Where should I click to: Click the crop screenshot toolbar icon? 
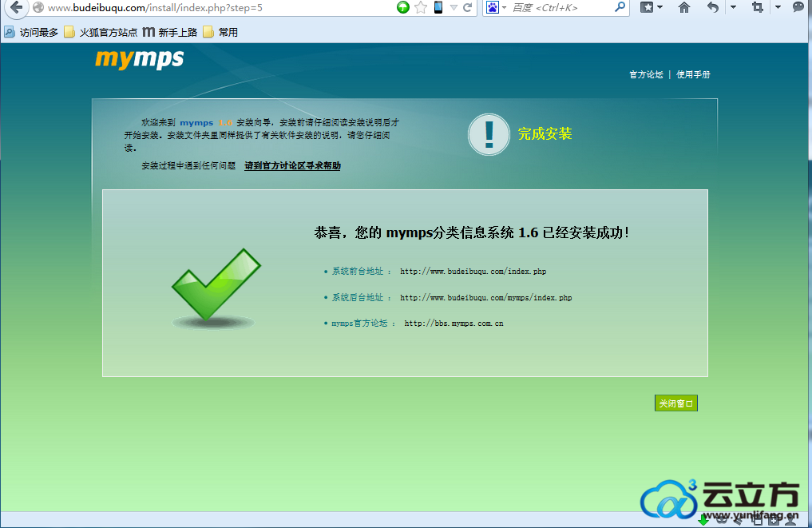[758, 7]
